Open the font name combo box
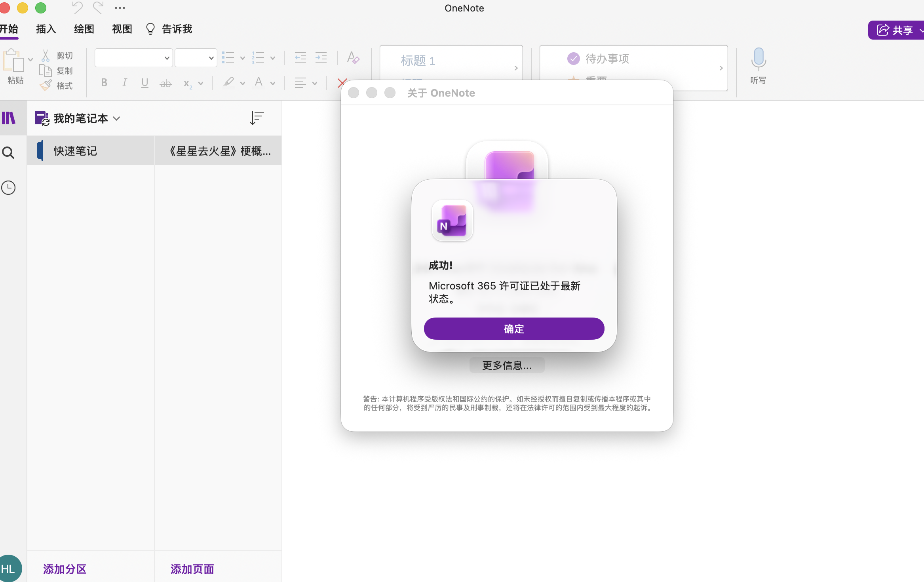Image resolution: width=924 pixels, height=582 pixels. (133, 58)
